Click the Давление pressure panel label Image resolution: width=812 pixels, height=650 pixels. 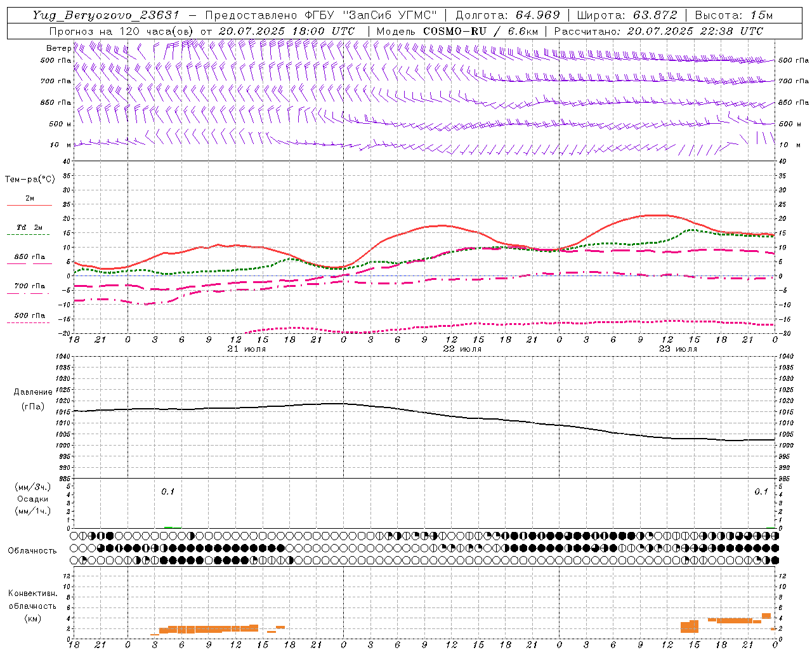[33, 392]
